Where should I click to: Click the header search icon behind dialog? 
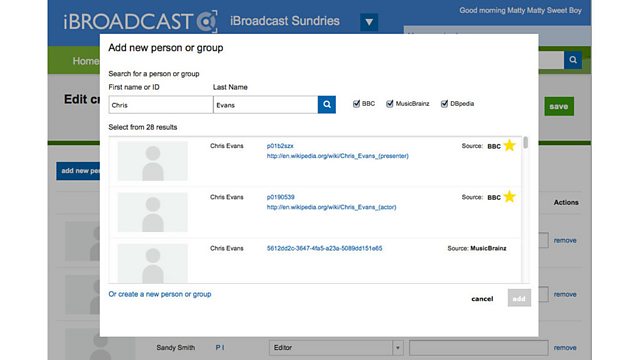[573, 60]
